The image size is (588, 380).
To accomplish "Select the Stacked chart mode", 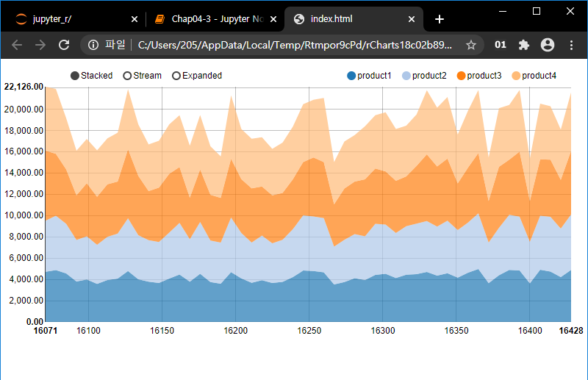I will (91, 76).
